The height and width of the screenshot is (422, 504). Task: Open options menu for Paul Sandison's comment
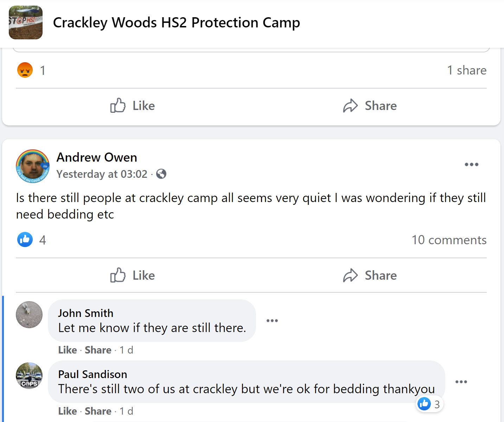coord(461,382)
